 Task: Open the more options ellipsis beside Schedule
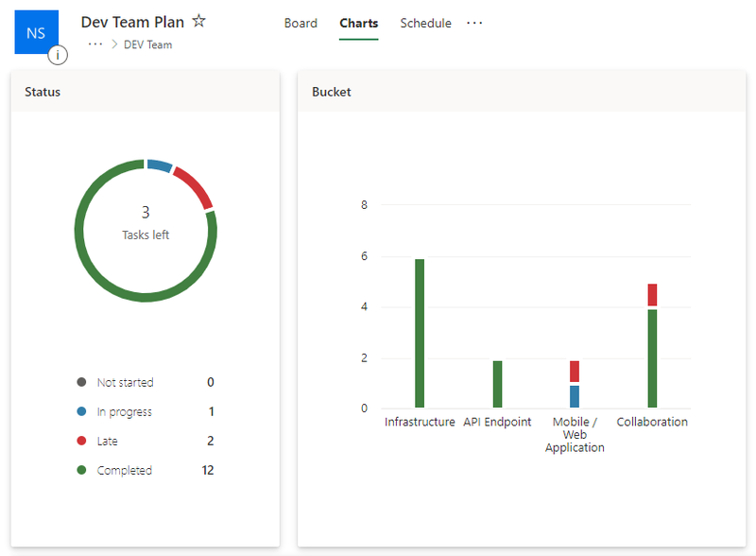coord(474,24)
